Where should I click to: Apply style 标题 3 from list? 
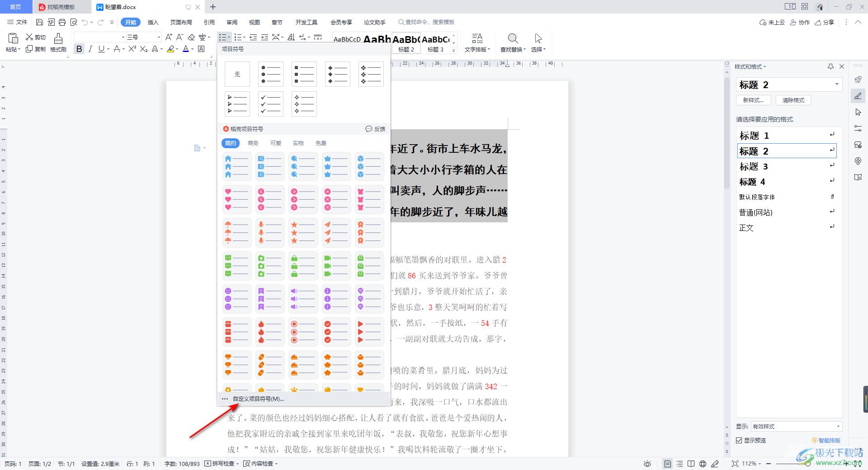787,166
